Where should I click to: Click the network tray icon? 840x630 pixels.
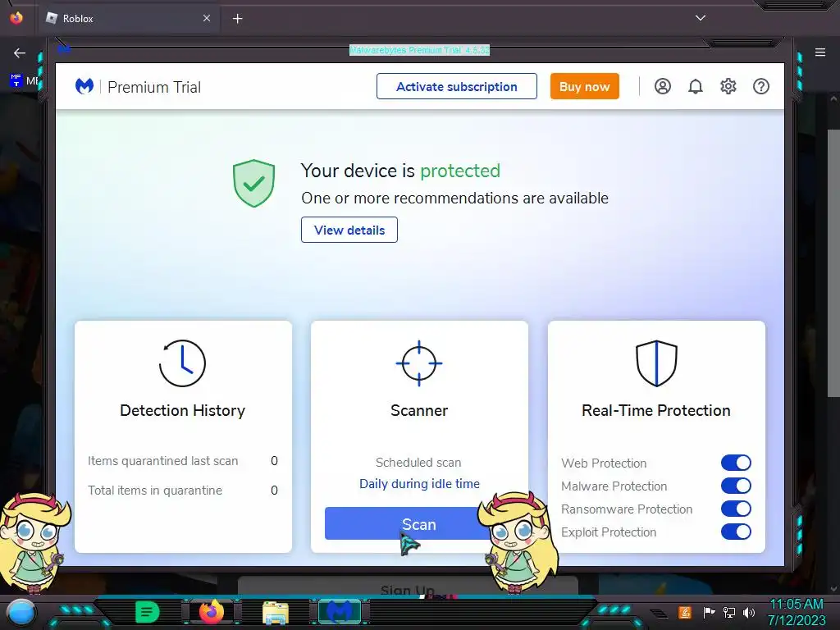729,612
